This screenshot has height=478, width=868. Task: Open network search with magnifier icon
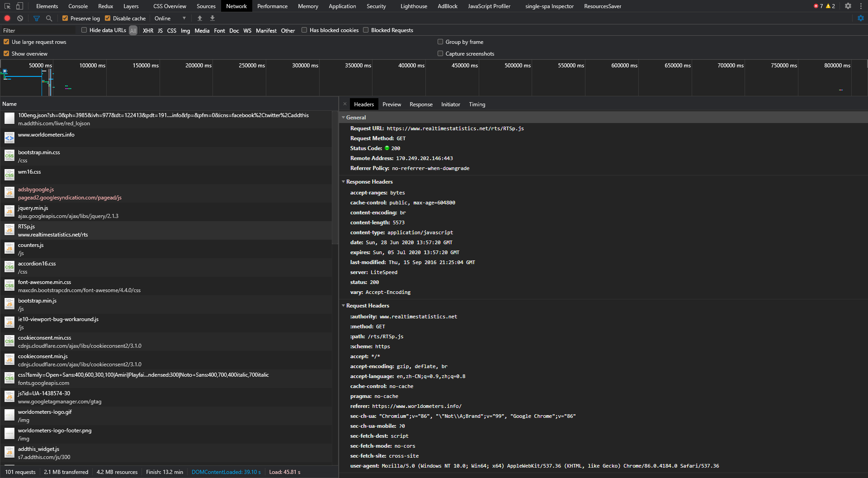49,19
